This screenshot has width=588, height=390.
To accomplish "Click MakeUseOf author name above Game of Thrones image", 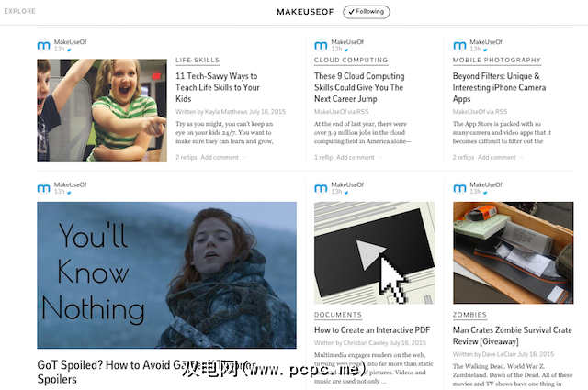I will coord(70,184).
